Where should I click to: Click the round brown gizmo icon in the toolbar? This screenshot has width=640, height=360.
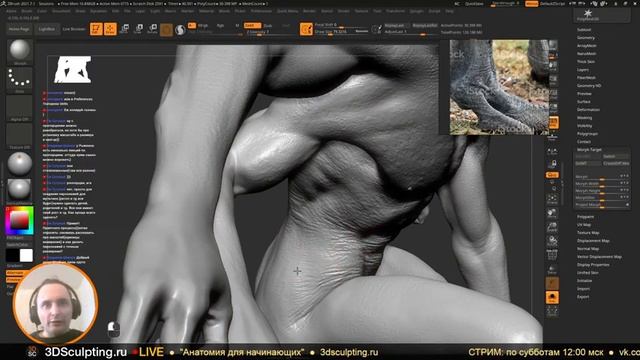pyautogui.click(x=166, y=29)
